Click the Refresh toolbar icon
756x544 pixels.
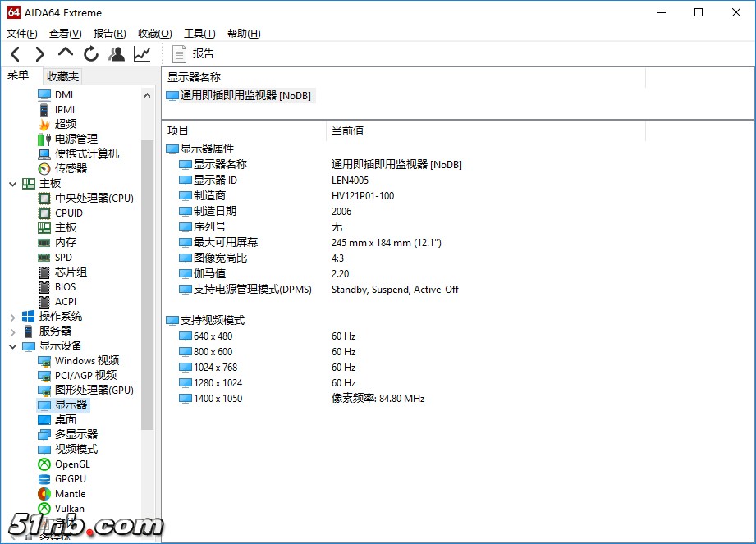(x=91, y=54)
